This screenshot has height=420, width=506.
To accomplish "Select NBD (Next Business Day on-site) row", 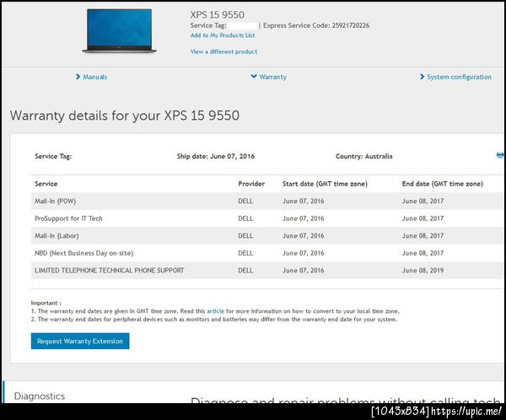I will [267, 253].
